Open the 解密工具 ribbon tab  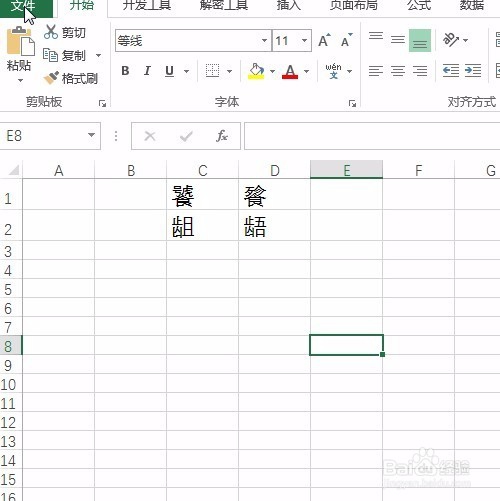coord(224,5)
